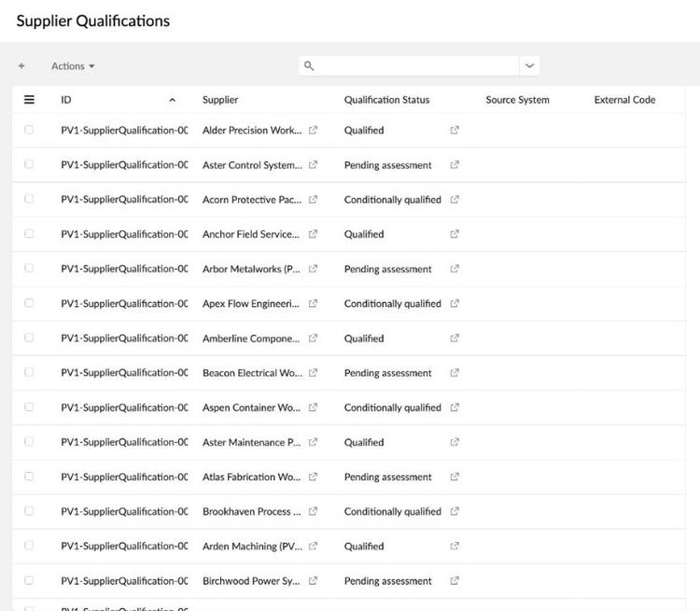
Task: Click Brookhaven Process supplier name
Action: click(251, 511)
